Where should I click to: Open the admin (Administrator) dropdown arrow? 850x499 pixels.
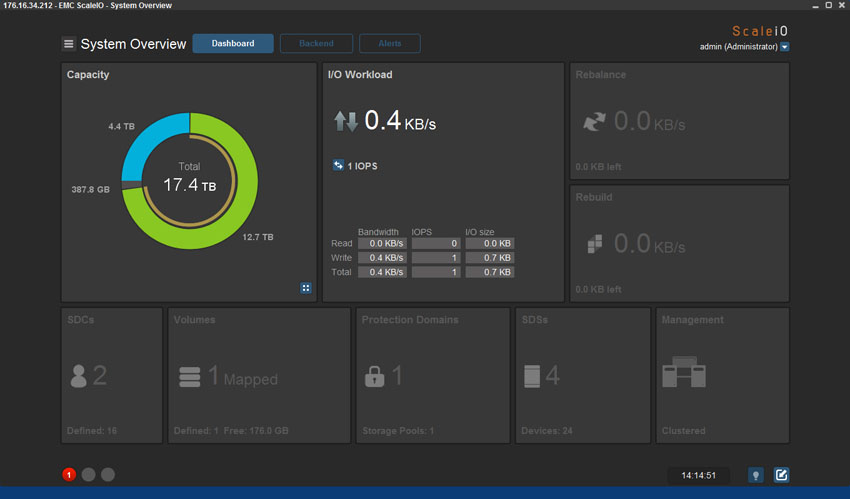(784, 47)
